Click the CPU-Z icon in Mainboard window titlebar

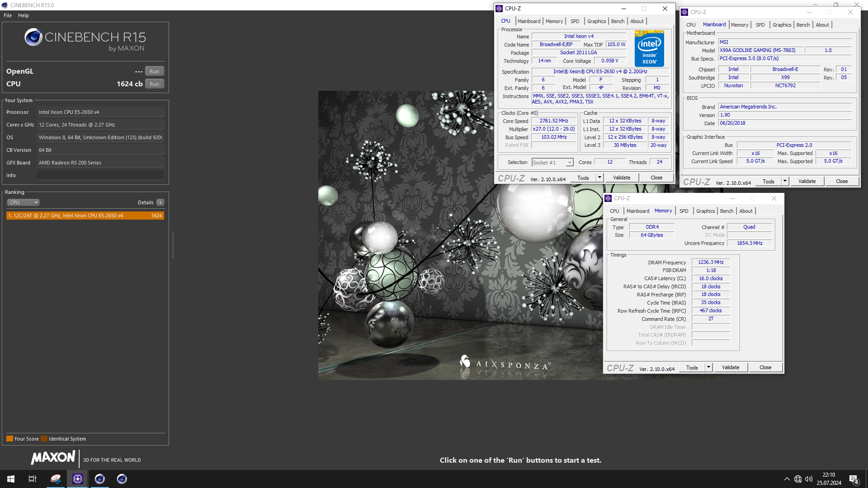click(x=684, y=12)
